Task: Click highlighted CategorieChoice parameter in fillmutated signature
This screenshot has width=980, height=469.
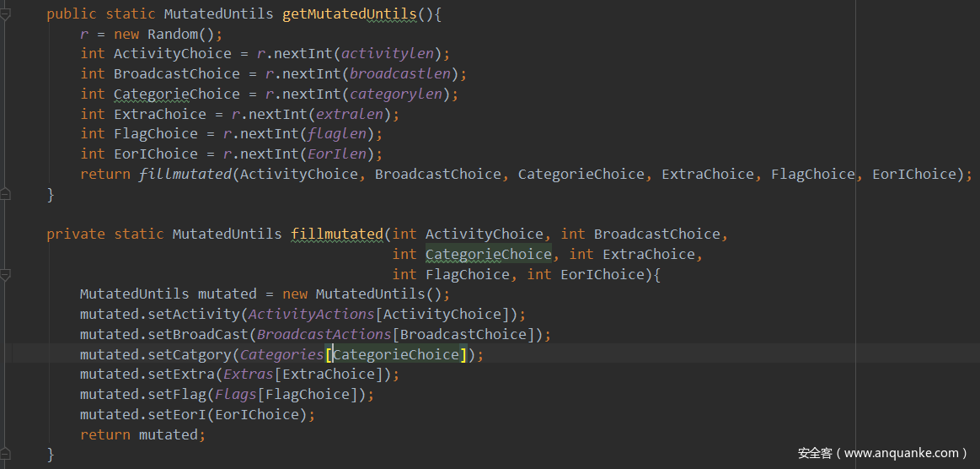Action: click(488, 254)
